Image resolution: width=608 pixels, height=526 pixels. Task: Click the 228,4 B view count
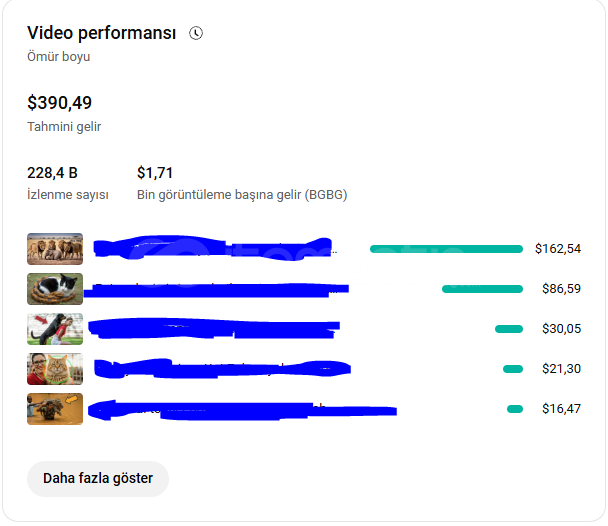(x=52, y=173)
